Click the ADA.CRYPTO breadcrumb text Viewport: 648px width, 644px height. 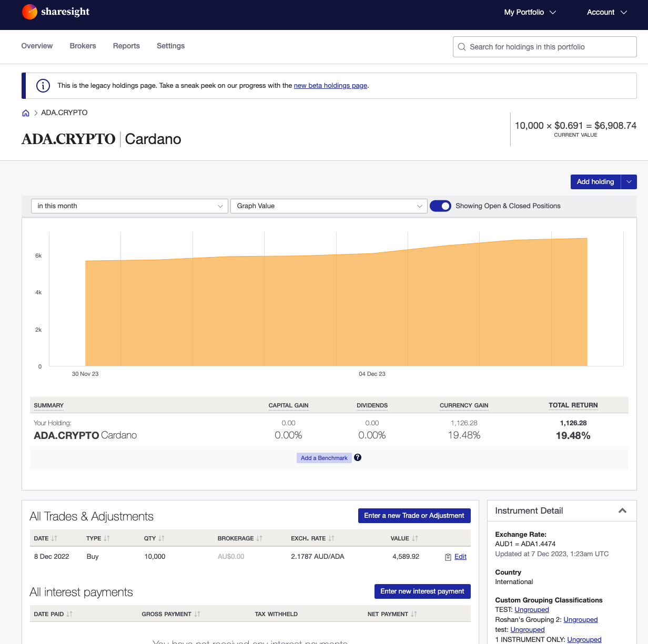point(64,113)
